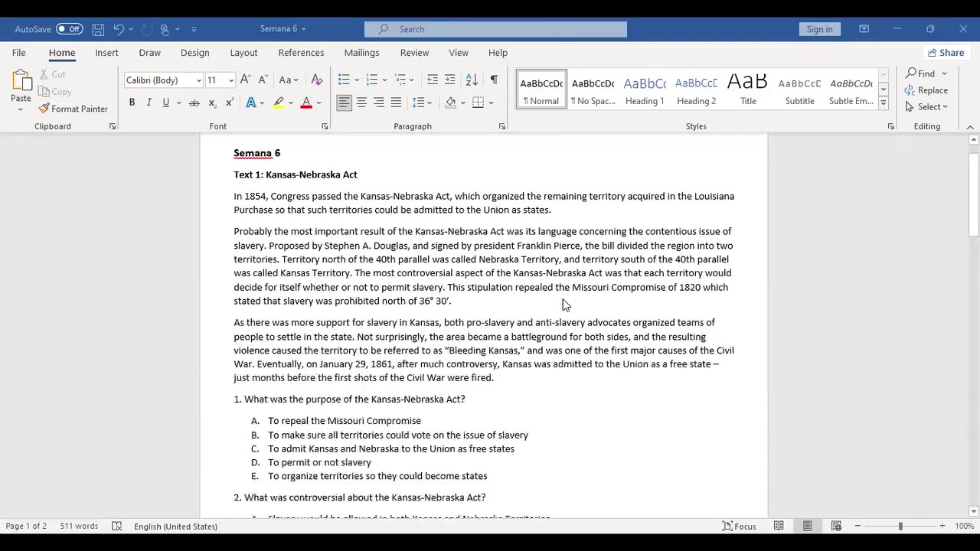Toggle underline formatting

tap(165, 103)
